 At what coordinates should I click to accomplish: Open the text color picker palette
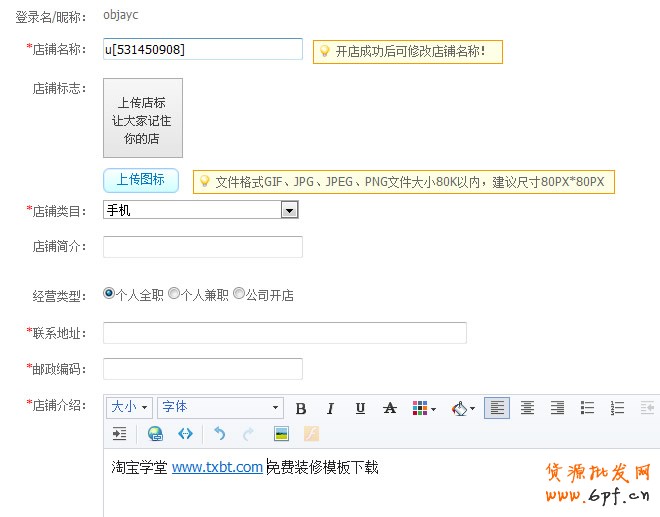(x=423, y=408)
